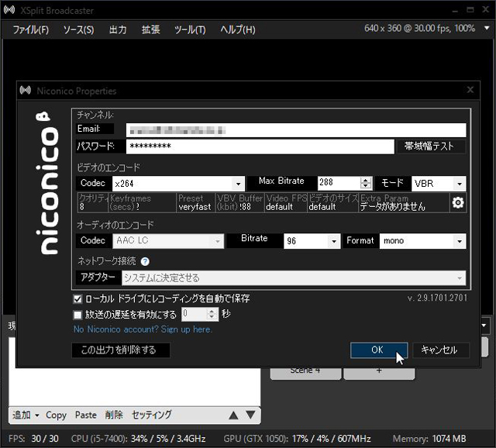Image resolution: width=496 pixels, height=448 pixels.
Task: Click the キャンセル button
Action: tap(441, 350)
